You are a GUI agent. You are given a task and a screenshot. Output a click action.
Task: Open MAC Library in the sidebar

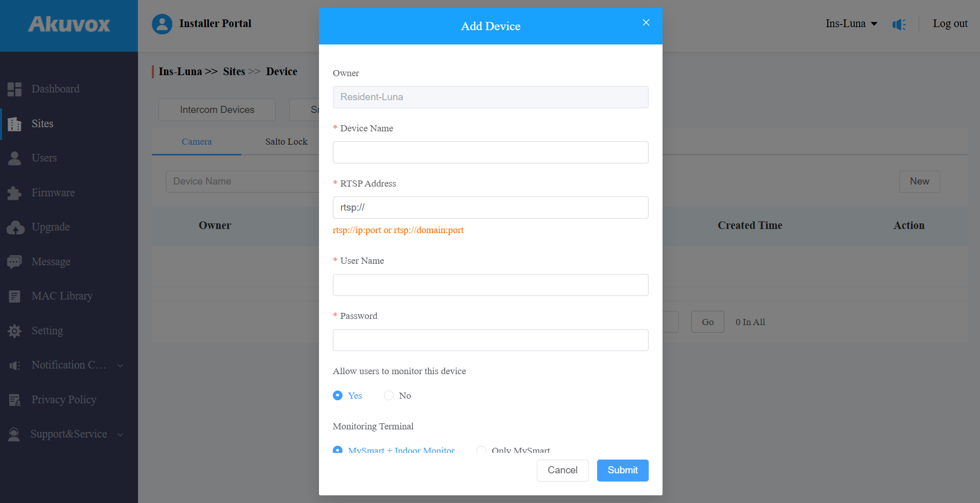click(62, 296)
